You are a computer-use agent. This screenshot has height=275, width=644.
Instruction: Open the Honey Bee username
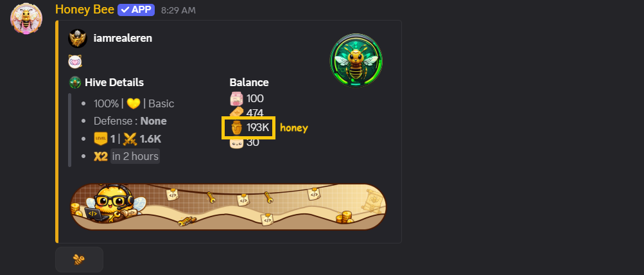pyautogui.click(x=85, y=10)
